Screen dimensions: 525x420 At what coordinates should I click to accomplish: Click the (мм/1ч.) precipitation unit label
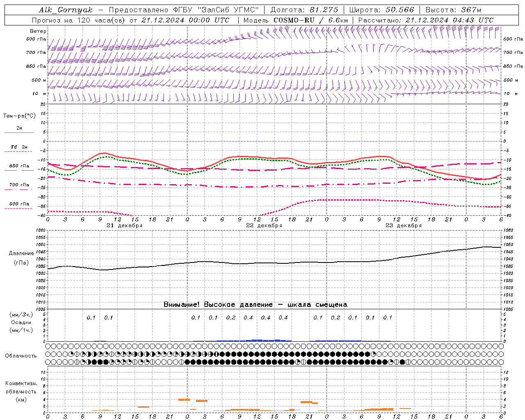(21, 330)
